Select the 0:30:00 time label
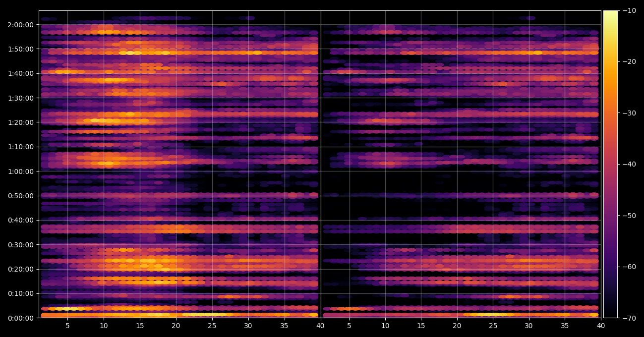The height and width of the screenshot is (337, 644). (x=20, y=245)
